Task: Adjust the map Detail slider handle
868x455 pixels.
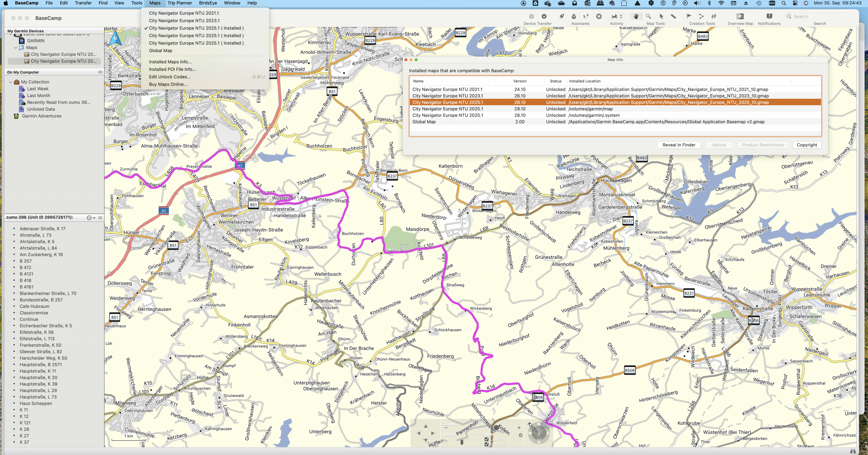Action: [462, 442]
